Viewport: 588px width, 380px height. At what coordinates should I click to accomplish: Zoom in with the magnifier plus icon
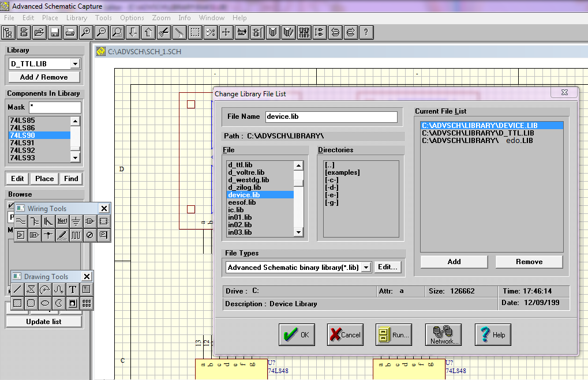tap(86, 33)
